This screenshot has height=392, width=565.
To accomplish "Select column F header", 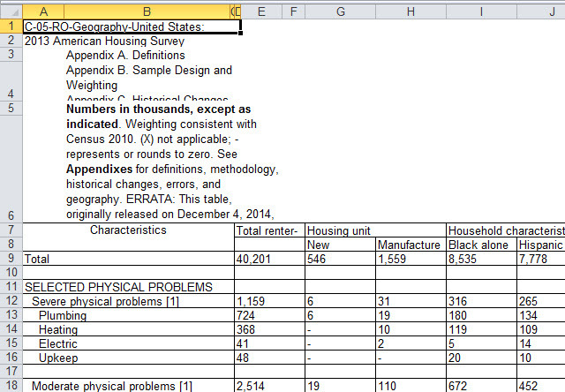I will click(x=293, y=11).
